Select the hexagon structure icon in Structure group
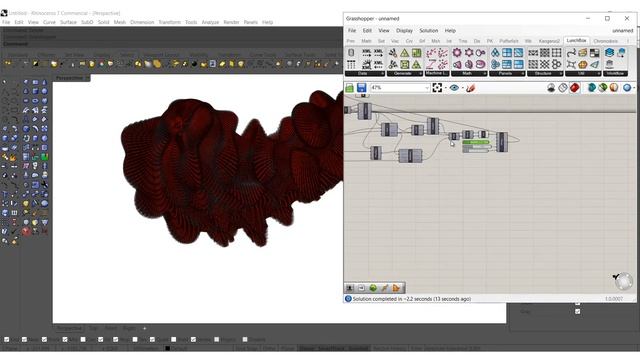640x360 pixels. point(556,64)
